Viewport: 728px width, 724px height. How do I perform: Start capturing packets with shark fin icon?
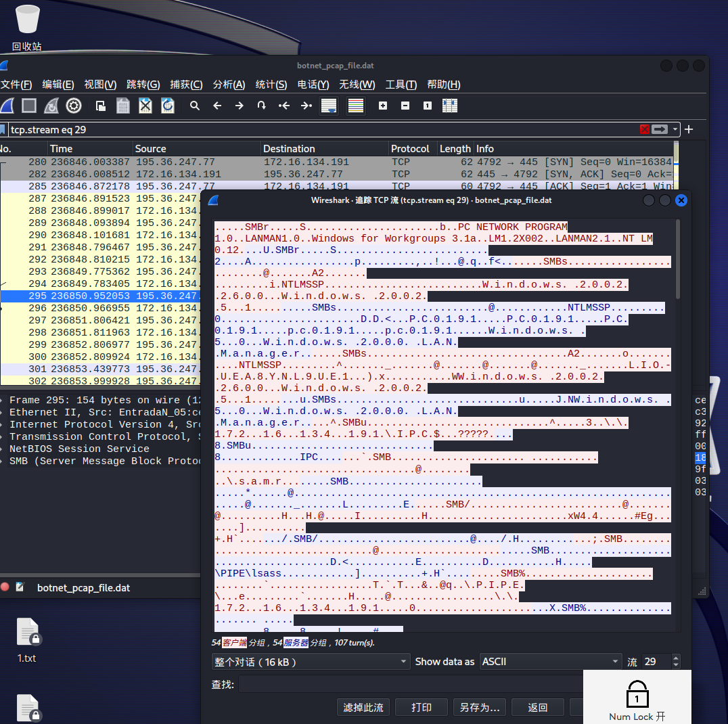coord(7,106)
